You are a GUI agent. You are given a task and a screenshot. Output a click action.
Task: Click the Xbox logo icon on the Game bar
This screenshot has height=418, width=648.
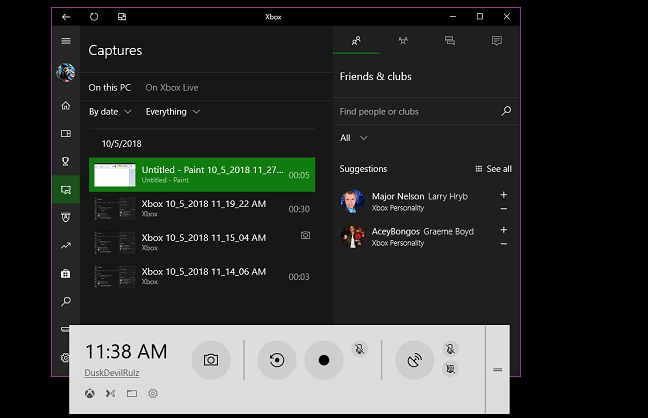[x=90, y=394]
